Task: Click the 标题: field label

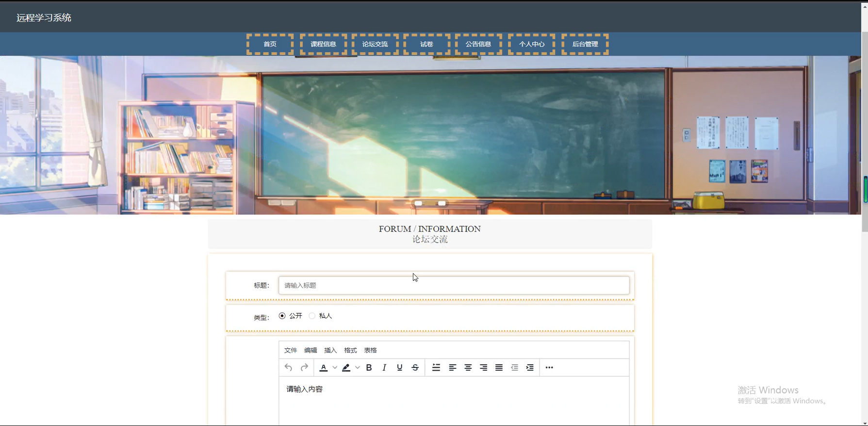Action: tap(262, 285)
